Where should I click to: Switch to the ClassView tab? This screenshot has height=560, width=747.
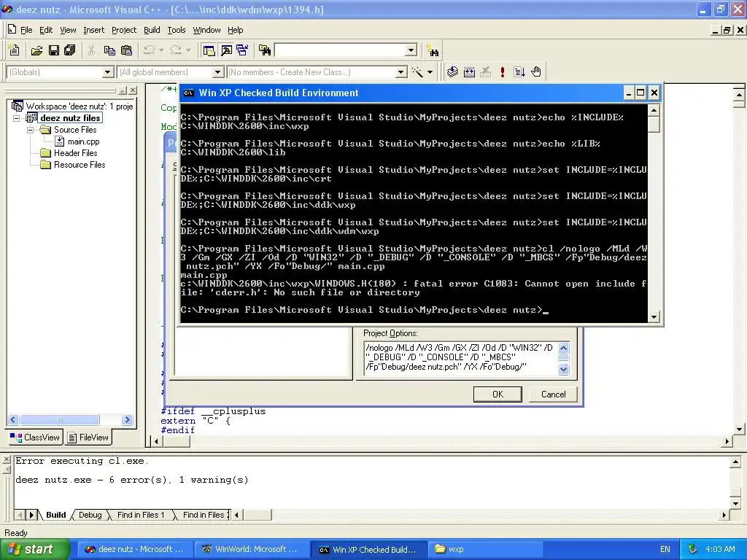click(35, 437)
